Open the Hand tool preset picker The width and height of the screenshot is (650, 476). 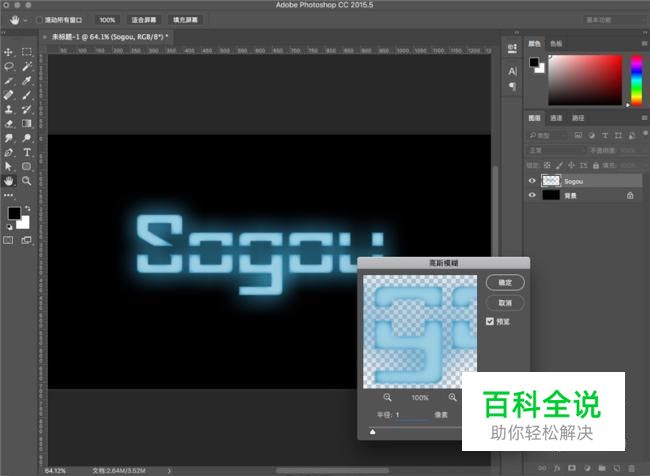[x=17, y=20]
